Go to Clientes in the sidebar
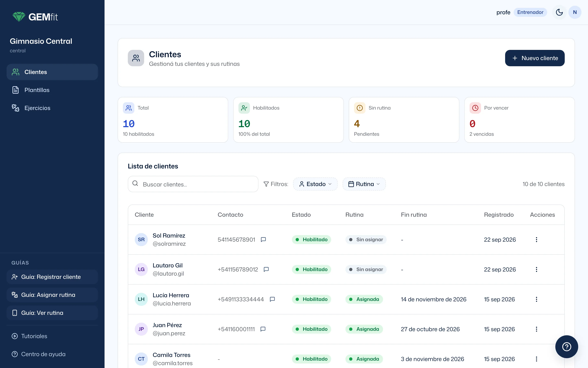Viewport: 588px width, 368px height. (52, 72)
